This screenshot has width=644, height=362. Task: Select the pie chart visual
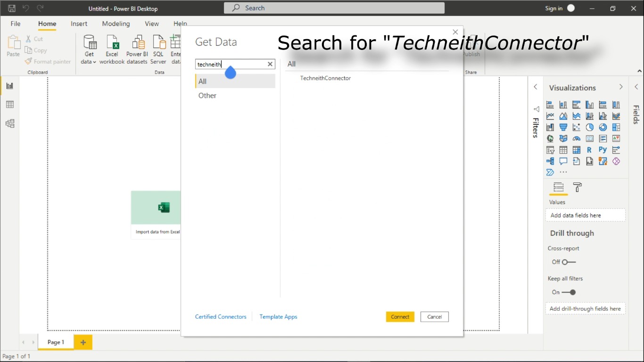point(590,127)
